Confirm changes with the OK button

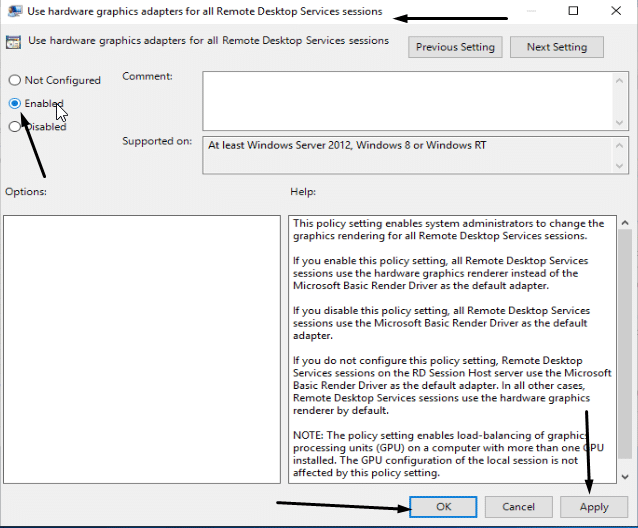click(x=444, y=507)
